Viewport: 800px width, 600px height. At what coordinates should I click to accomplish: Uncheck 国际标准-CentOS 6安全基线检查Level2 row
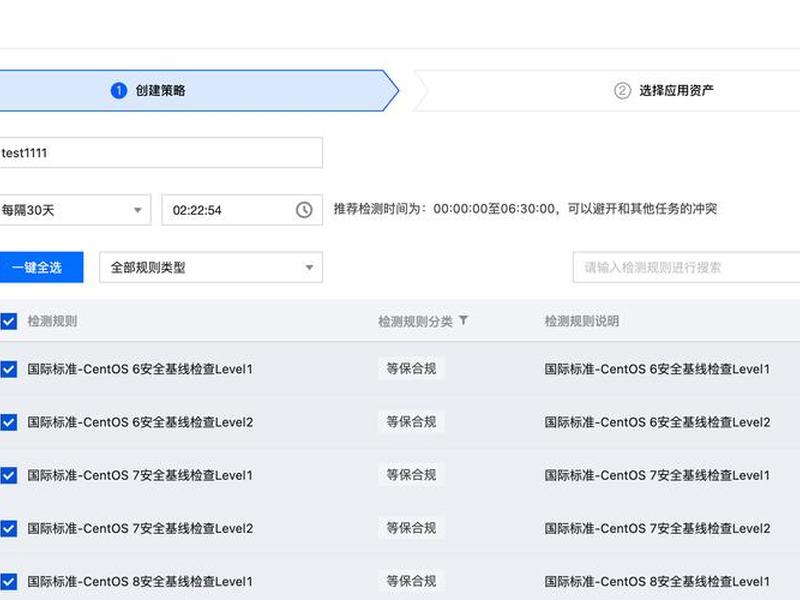tap(9, 422)
